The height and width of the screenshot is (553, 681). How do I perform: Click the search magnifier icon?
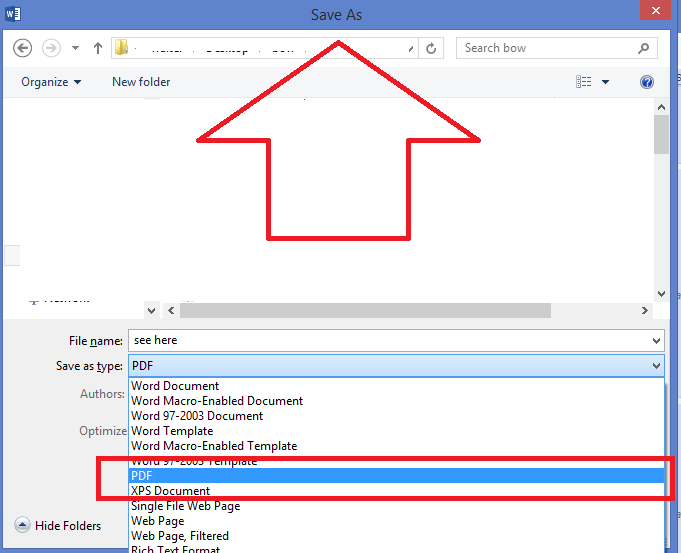point(644,48)
